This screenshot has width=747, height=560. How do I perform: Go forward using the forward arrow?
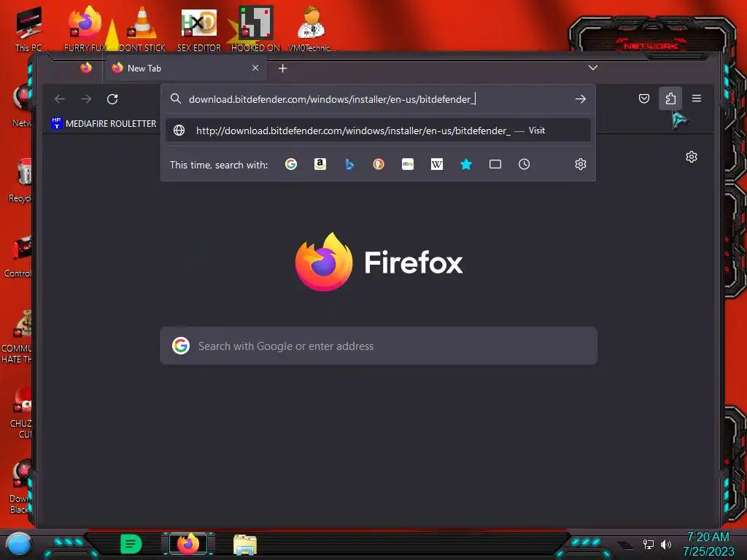pos(86,99)
